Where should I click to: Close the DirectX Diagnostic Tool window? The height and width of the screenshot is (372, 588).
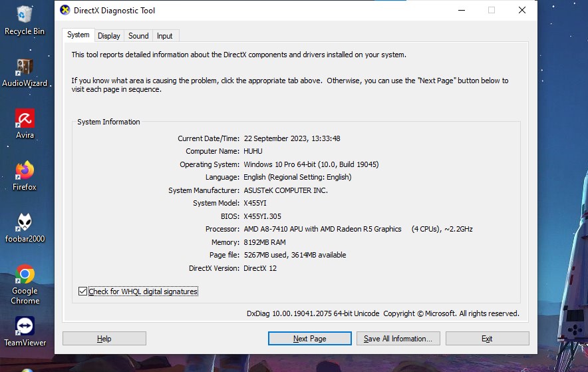(x=522, y=10)
